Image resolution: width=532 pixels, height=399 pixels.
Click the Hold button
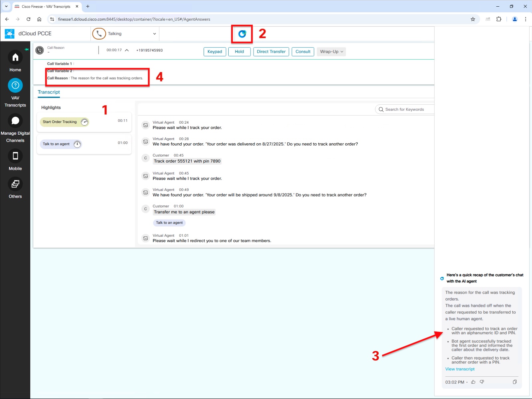(239, 52)
